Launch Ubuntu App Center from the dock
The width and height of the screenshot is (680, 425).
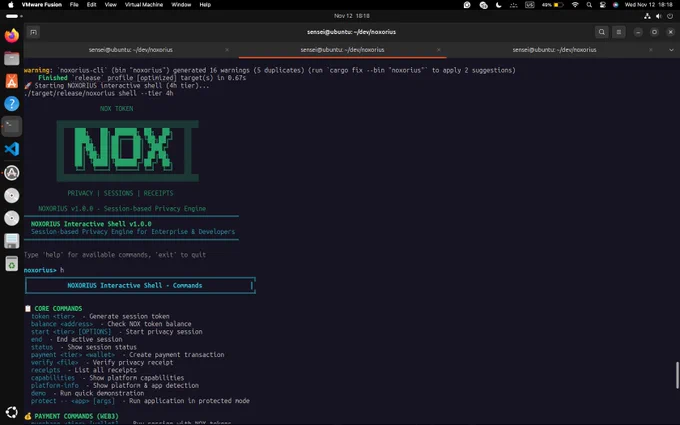coord(12,81)
